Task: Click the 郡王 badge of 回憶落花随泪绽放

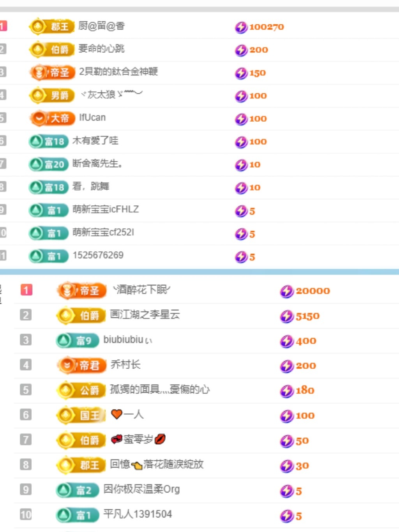Action: click(81, 465)
